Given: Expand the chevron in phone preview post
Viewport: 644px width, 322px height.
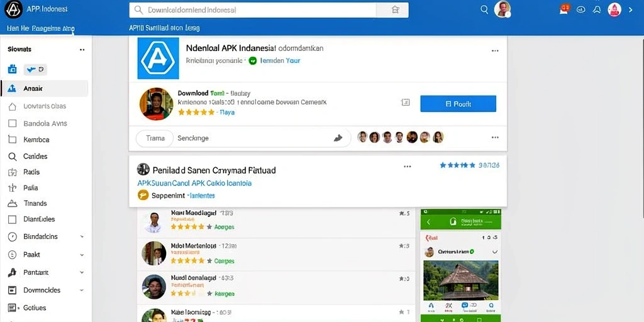Looking at the screenshot, I should tap(494, 252).
